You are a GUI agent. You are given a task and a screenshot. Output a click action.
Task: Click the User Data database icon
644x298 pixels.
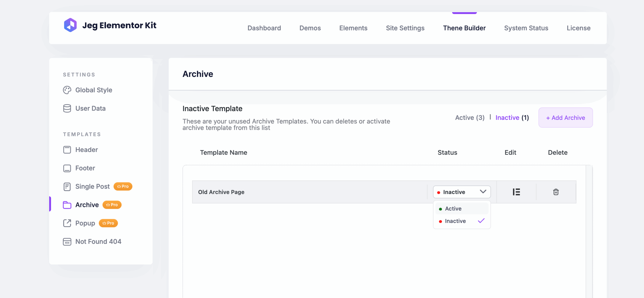[x=67, y=108]
